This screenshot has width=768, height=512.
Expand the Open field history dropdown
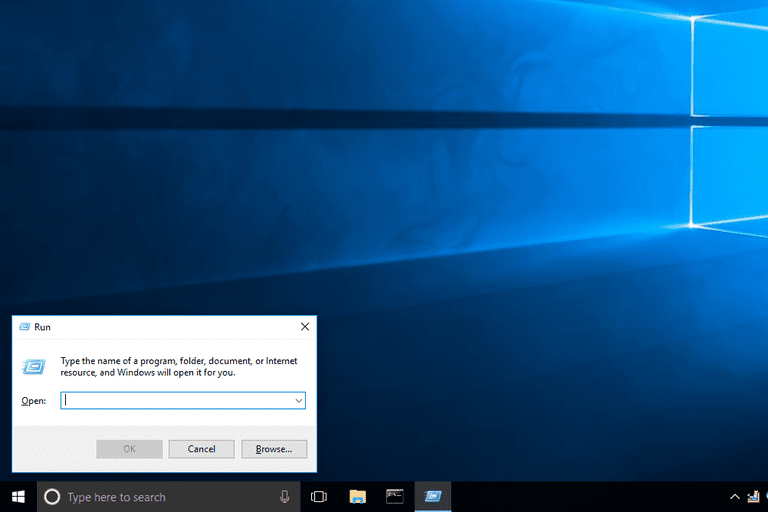point(298,401)
